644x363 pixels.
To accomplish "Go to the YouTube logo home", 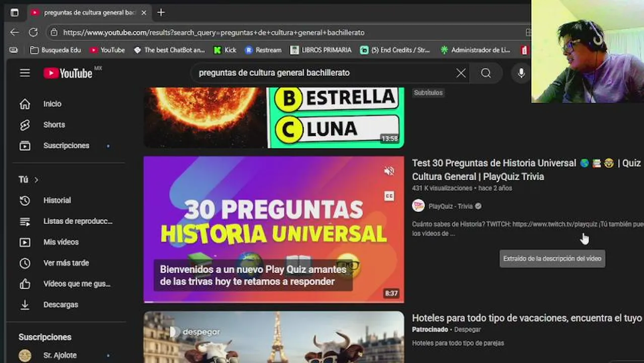I will (x=68, y=73).
